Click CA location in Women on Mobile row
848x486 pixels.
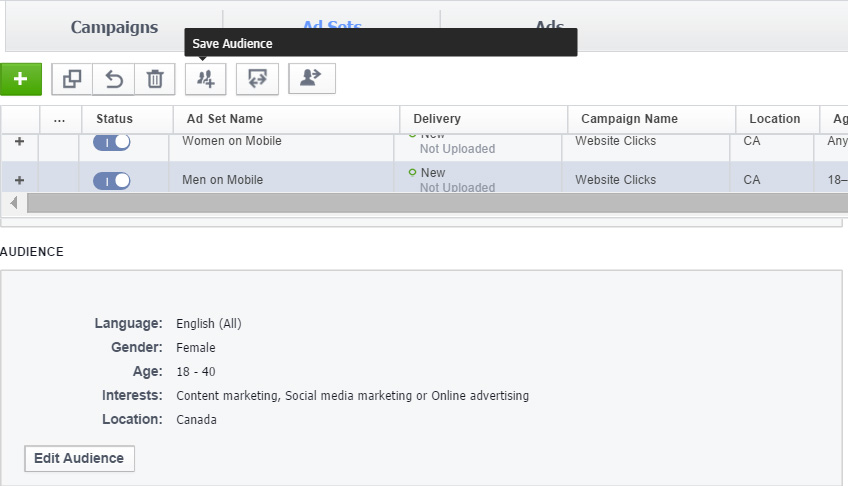click(x=752, y=141)
